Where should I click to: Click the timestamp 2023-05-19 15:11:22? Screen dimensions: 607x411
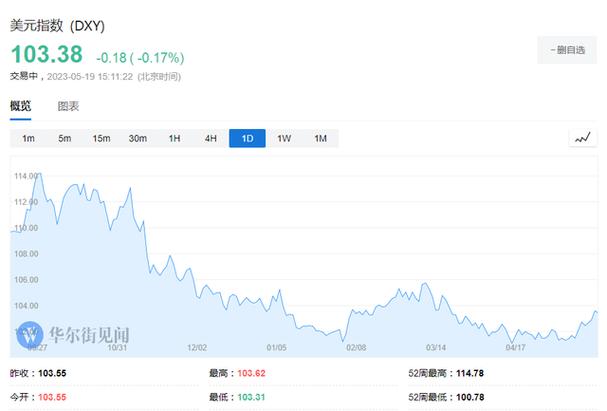[x=90, y=77]
